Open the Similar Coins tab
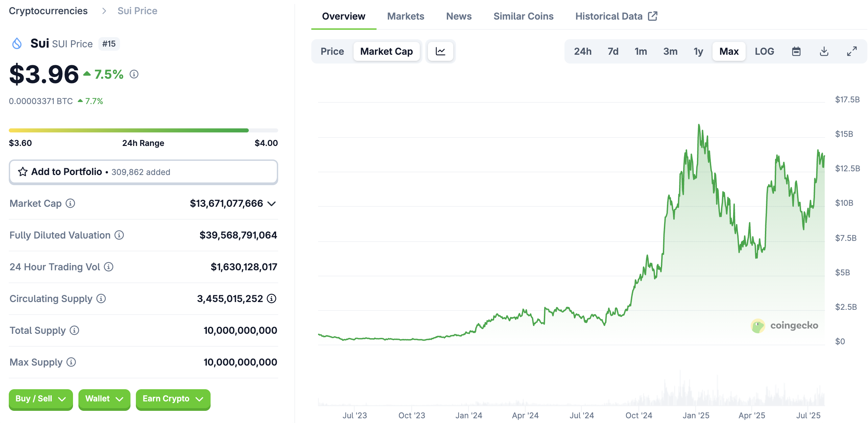Screen dimensions: 868x423 point(523,16)
